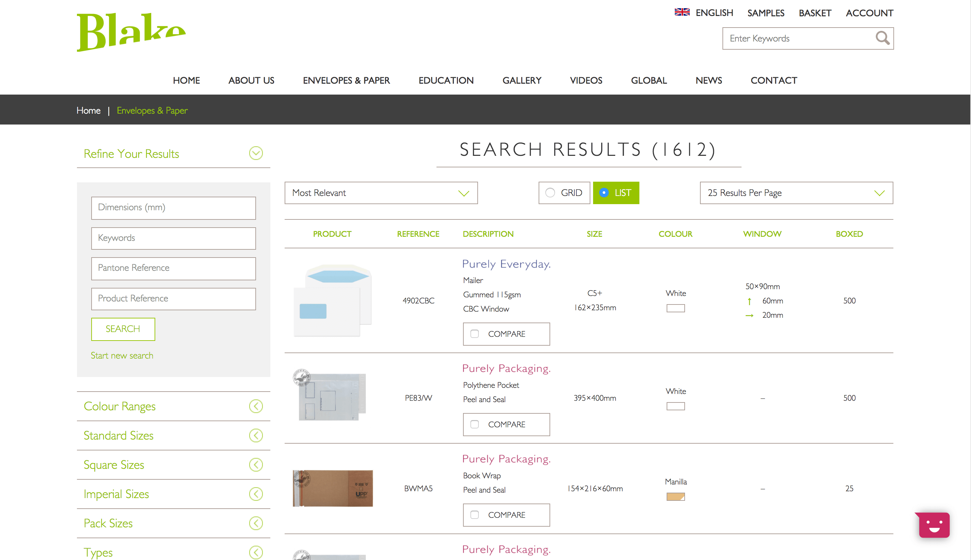Tick COMPARE checkbox for 4902CBC mailer
The image size is (971, 560).
pos(475,334)
